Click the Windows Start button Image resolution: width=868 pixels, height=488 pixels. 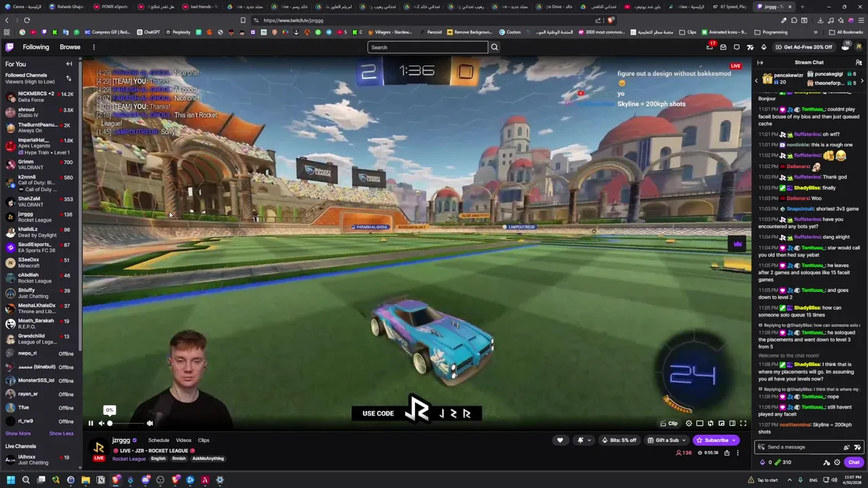(10, 480)
